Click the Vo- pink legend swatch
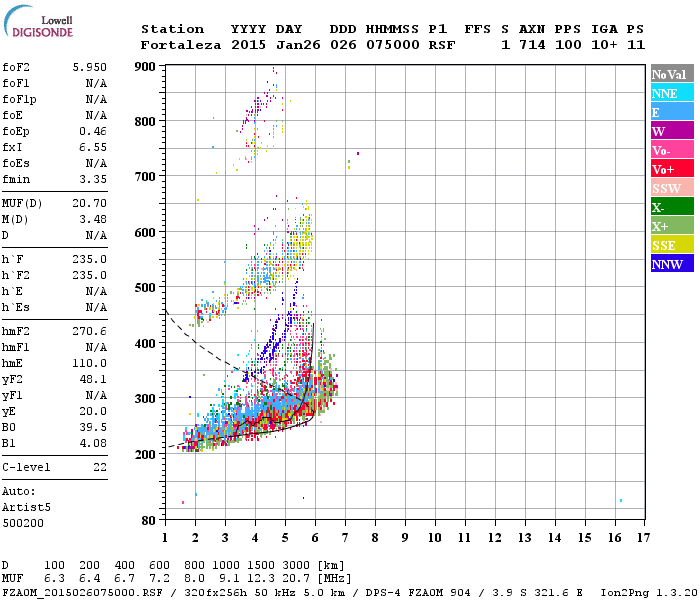 672,150
